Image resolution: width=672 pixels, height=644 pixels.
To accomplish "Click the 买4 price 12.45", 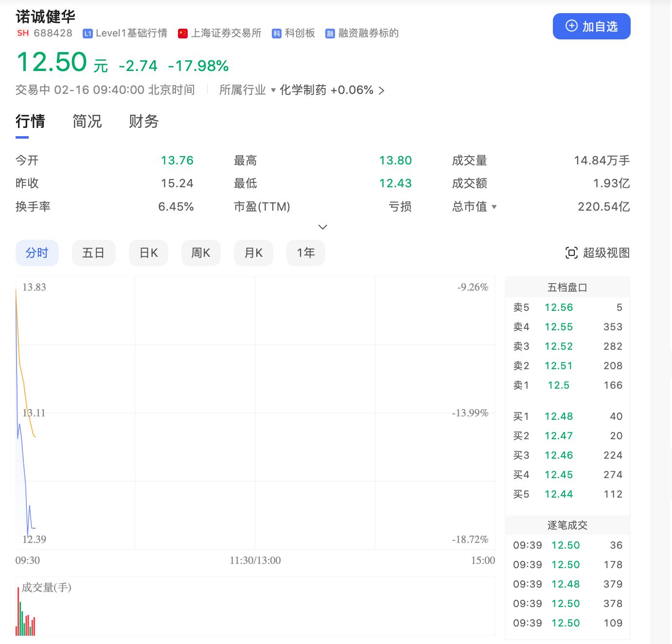I will (559, 475).
